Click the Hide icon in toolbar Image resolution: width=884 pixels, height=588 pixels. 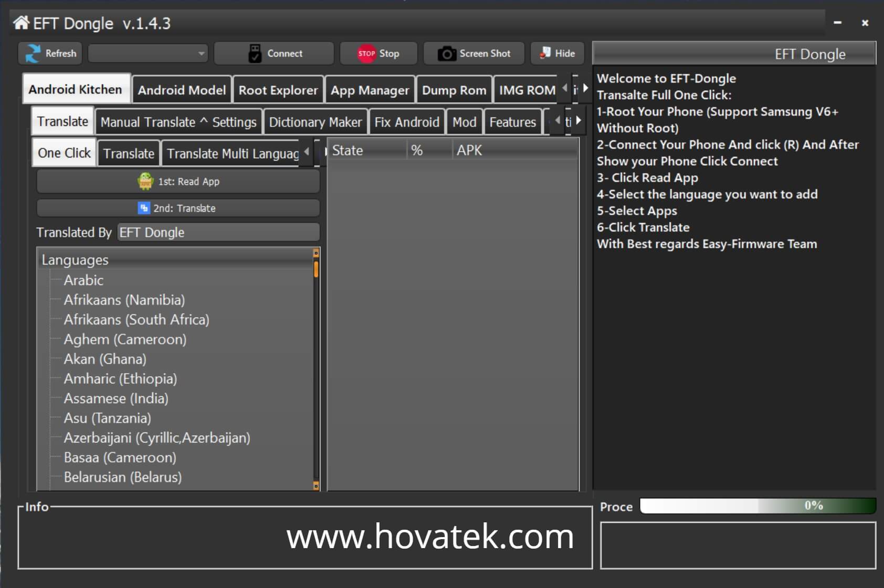click(x=545, y=53)
